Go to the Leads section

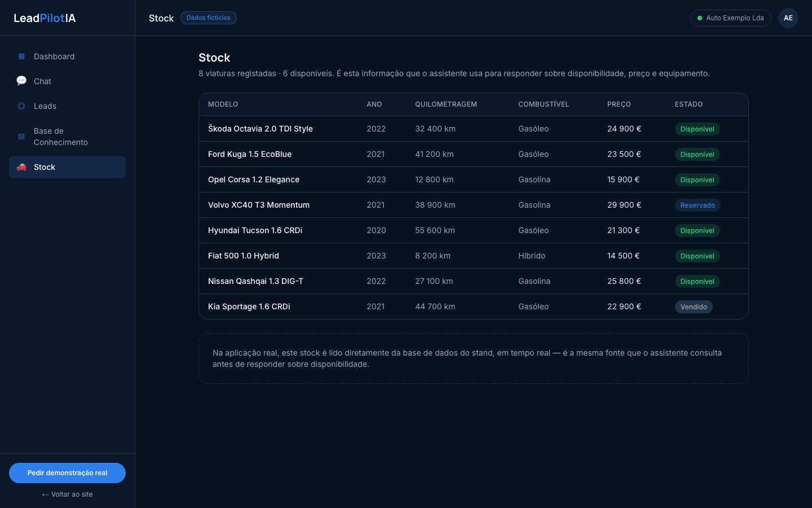[x=67, y=106]
